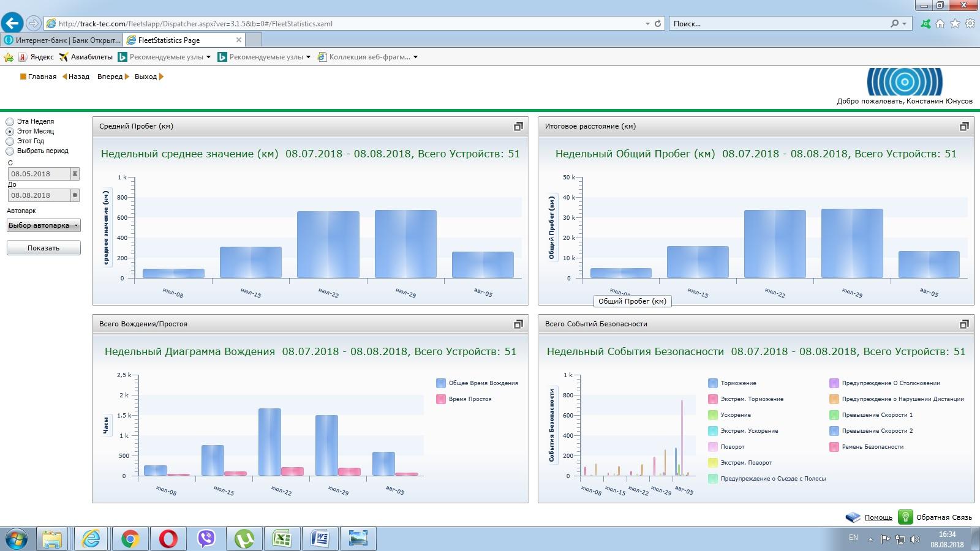Open browser home page icon
Viewport: 980px width, 551px height.
(x=940, y=23)
